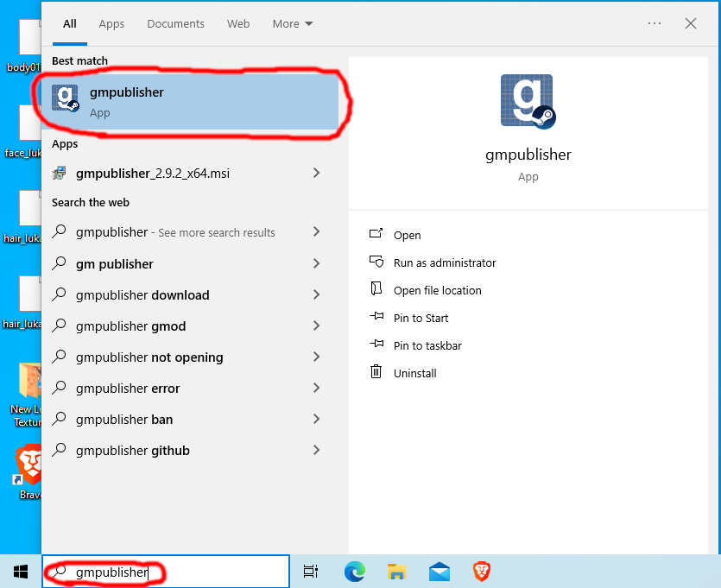Expand the 'gmpublisher ban' suggestion chevron

click(316, 419)
